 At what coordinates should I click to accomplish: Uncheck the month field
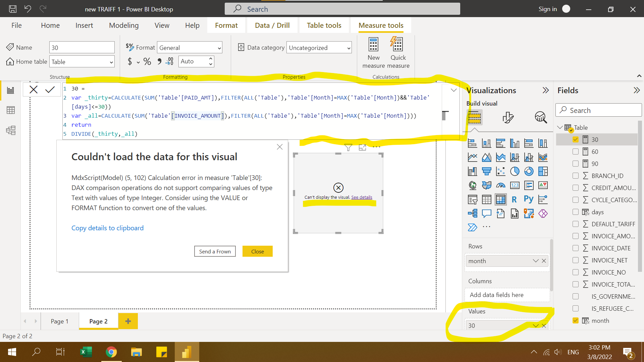(576, 320)
